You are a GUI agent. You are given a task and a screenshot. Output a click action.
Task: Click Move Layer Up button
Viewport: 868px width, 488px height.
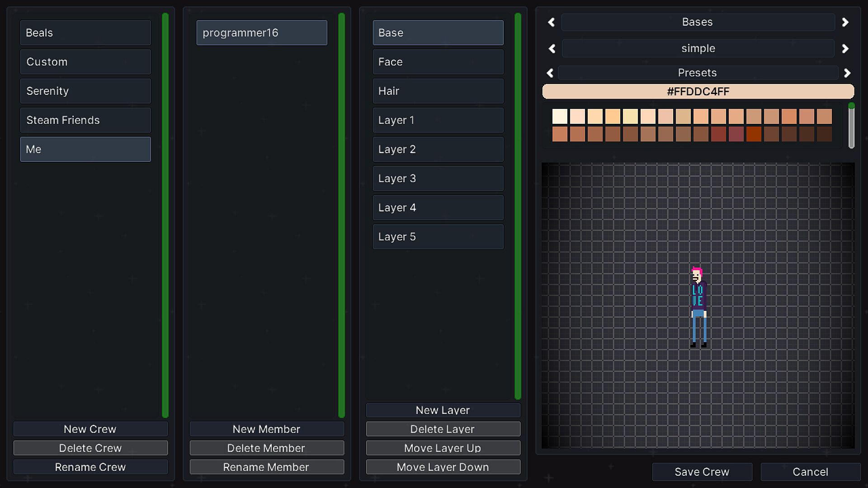tap(443, 448)
